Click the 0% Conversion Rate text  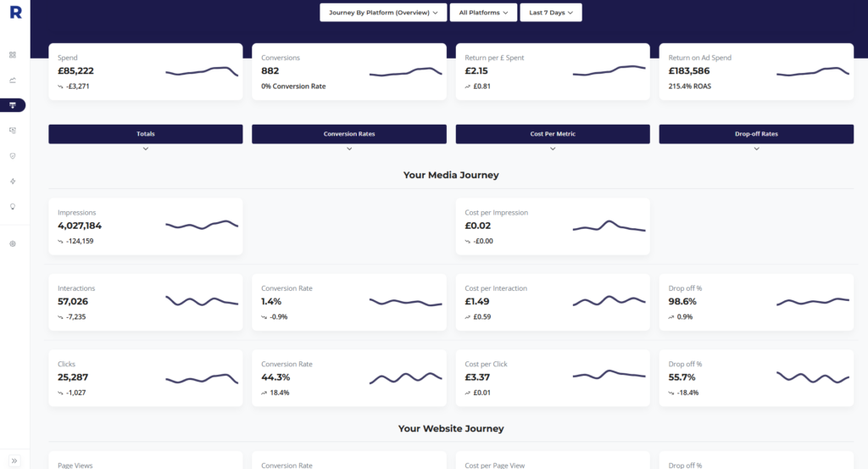coord(293,87)
